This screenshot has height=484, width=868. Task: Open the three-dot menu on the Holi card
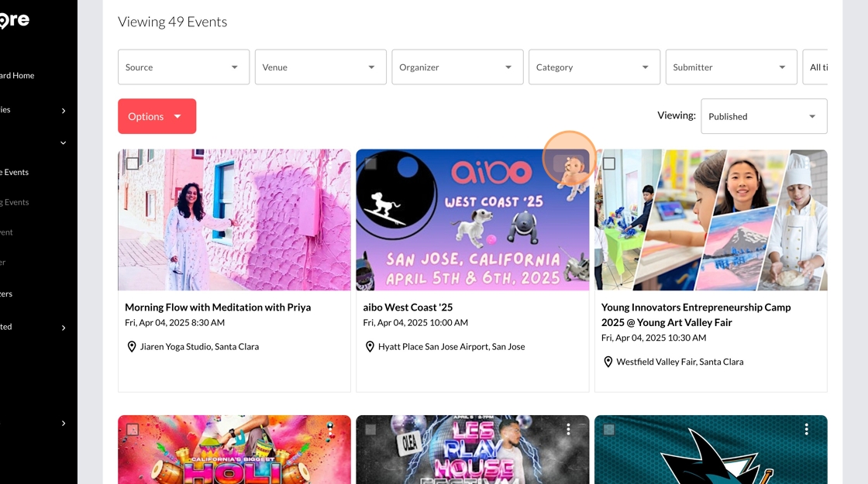pos(330,429)
